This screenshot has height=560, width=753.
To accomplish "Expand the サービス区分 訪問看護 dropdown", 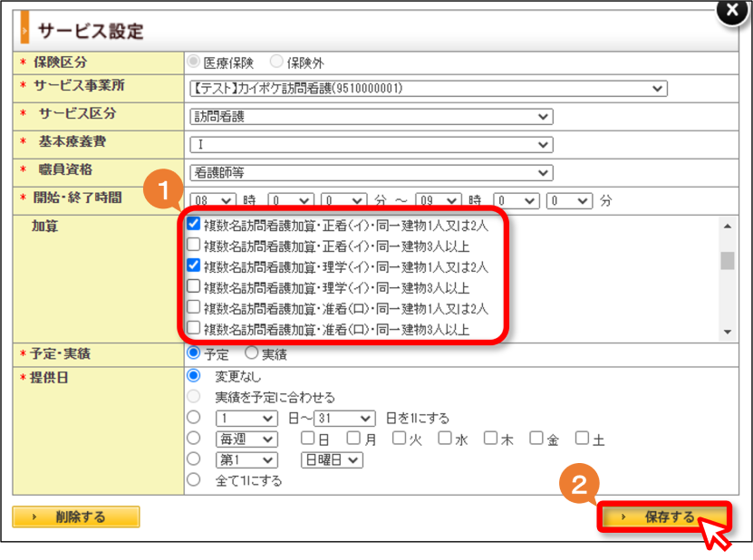I will click(372, 117).
